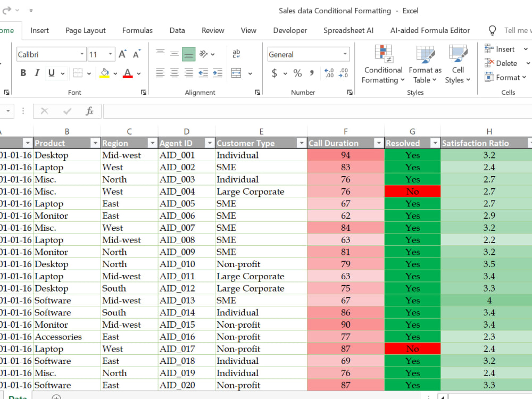The width and height of the screenshot is (532, 399).
Task: Click Delete cells button
Action: click(x=501, y=63)
